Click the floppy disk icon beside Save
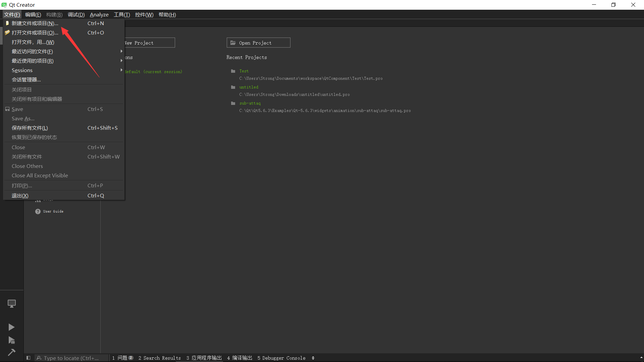 pyautogui.click(x=7, y=109)
